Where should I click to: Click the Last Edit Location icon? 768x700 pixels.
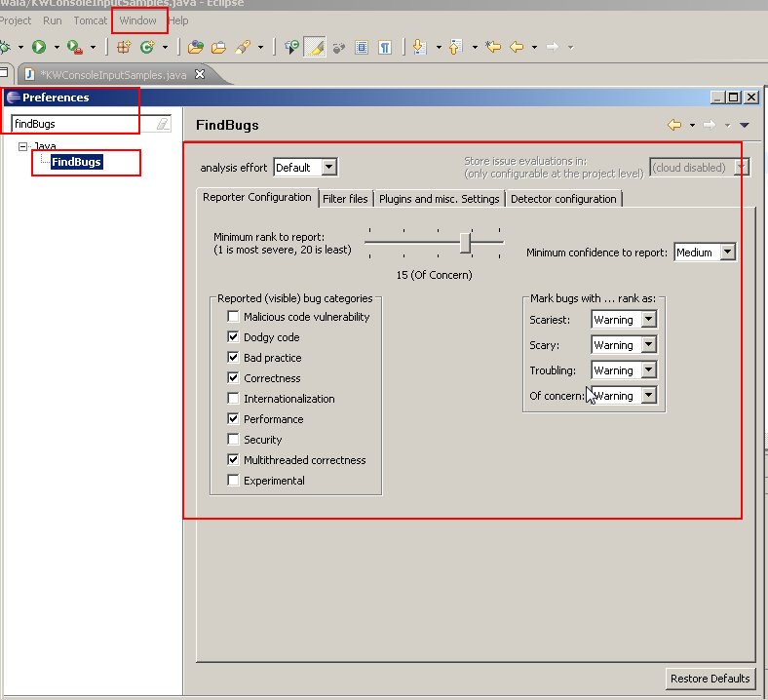point(493,47)
